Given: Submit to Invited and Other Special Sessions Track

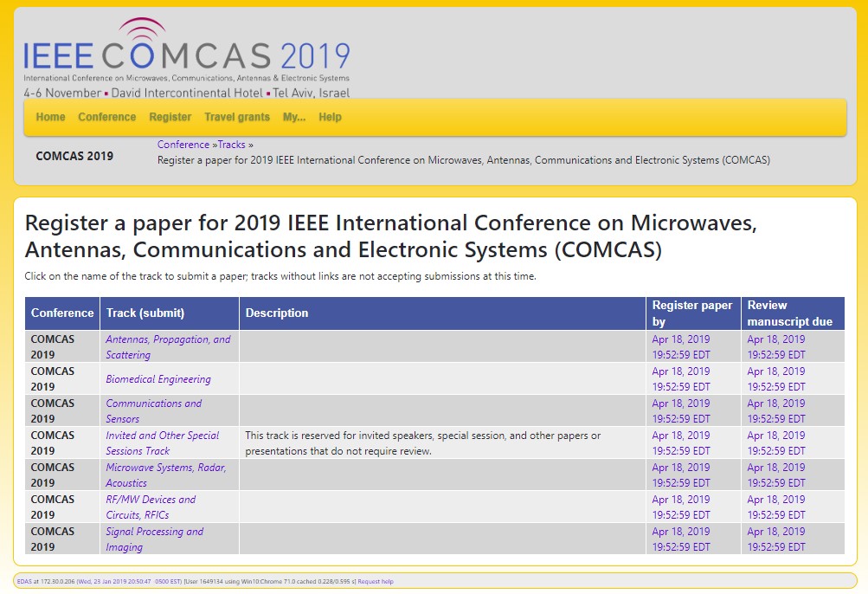Looking at the screenshot, I should click(162, 443).
